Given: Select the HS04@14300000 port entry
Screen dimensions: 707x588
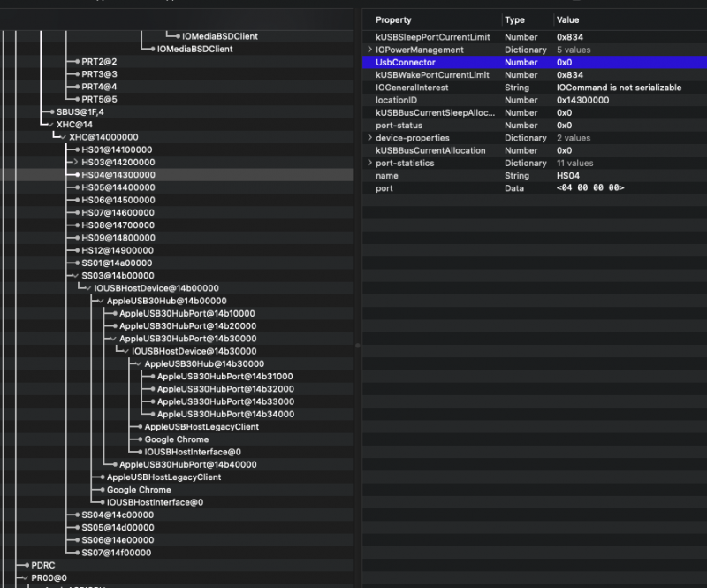Looking at the screenshot, I should click(118, 175).
